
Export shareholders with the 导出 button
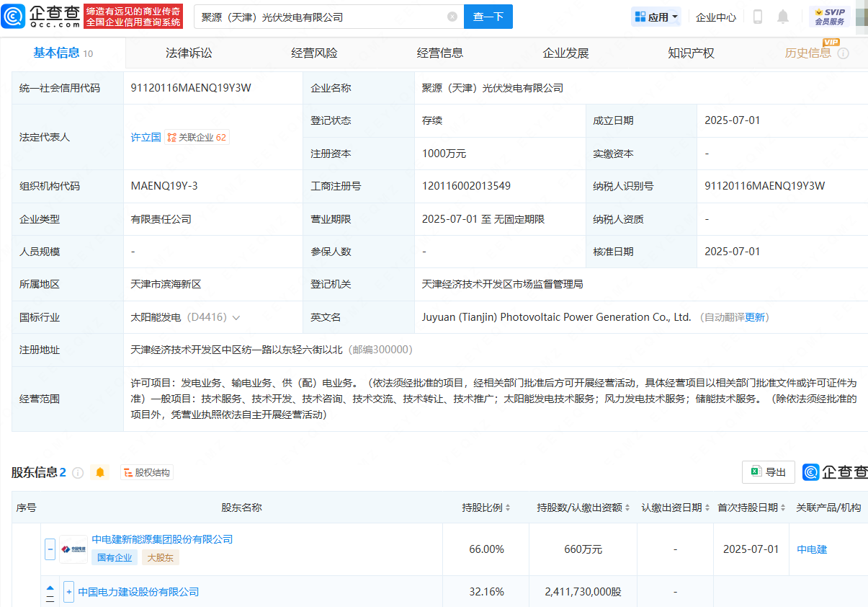click(x=769, y=472)
